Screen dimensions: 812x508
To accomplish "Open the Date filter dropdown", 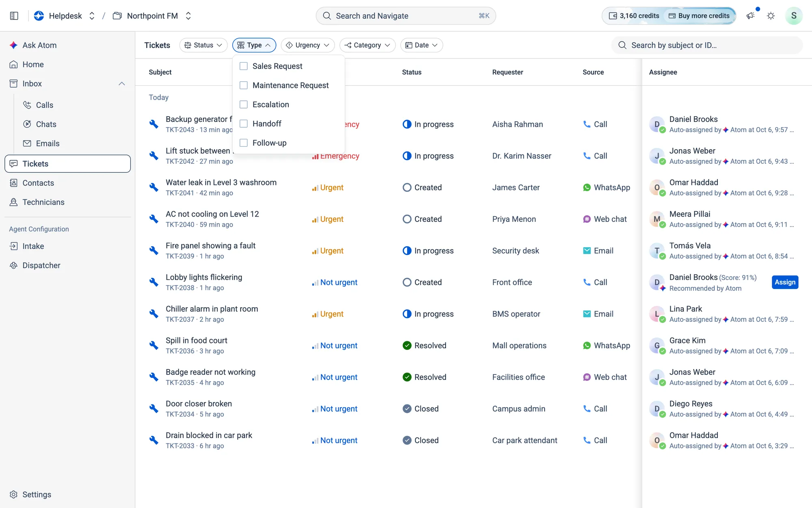I will (421, 45).
